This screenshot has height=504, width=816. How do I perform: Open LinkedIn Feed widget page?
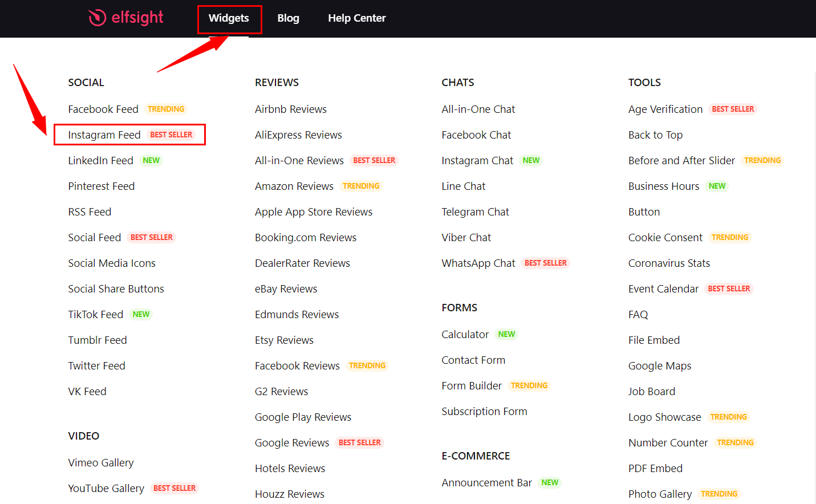[100, 160]
